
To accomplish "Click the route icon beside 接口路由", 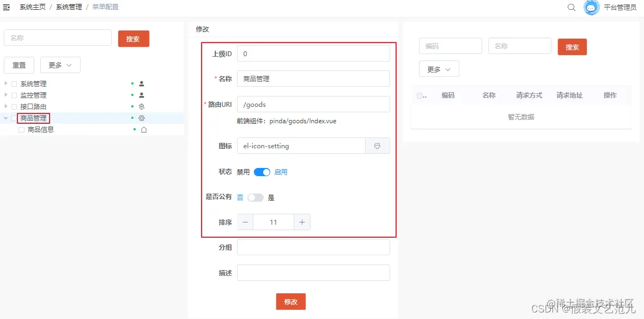I will pyautogui.click(x=141, y=106).
